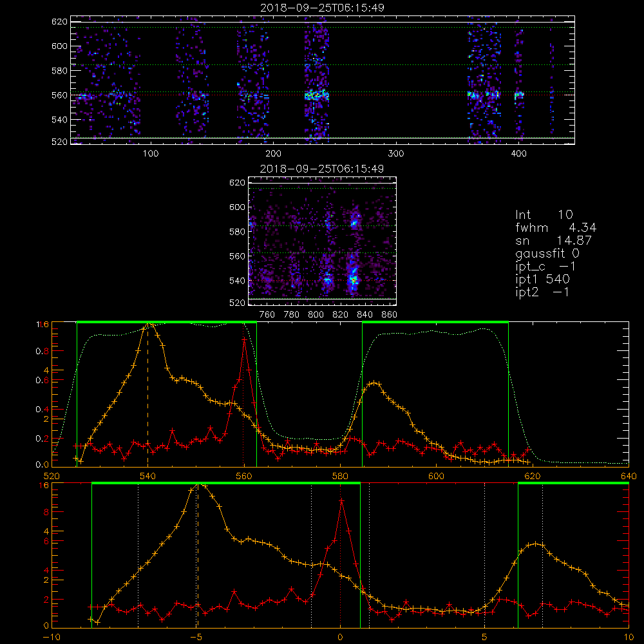644x644 pixels.
Task: Click y-axis label 580 in top panel
Action: point(59,71)
